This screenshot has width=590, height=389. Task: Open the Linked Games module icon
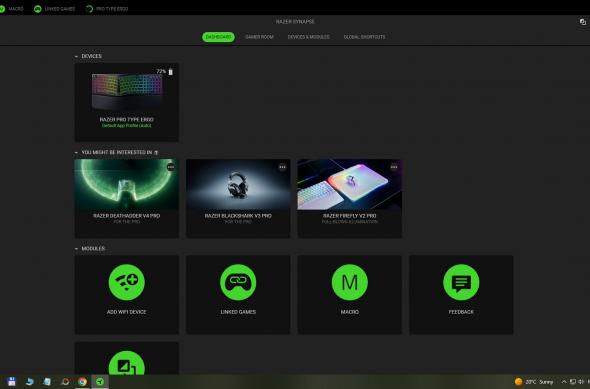tap(238, 282)
